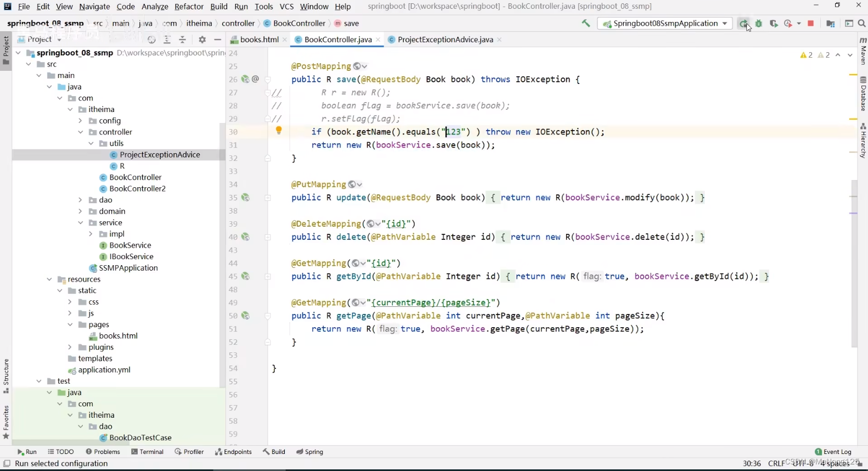Toggle tool window quick-access icon in status bar

(7, 464)
